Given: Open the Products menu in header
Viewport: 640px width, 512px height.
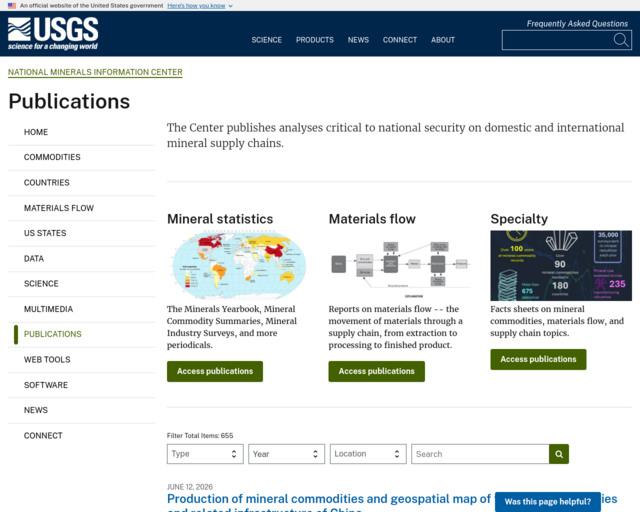Looking at the screenshot, I should (315, 40).
